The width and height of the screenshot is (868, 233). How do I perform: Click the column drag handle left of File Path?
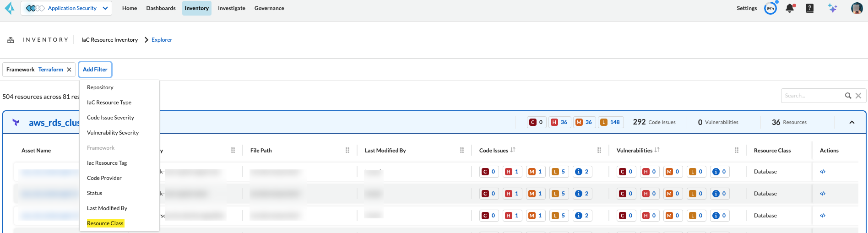coord(233,150)
